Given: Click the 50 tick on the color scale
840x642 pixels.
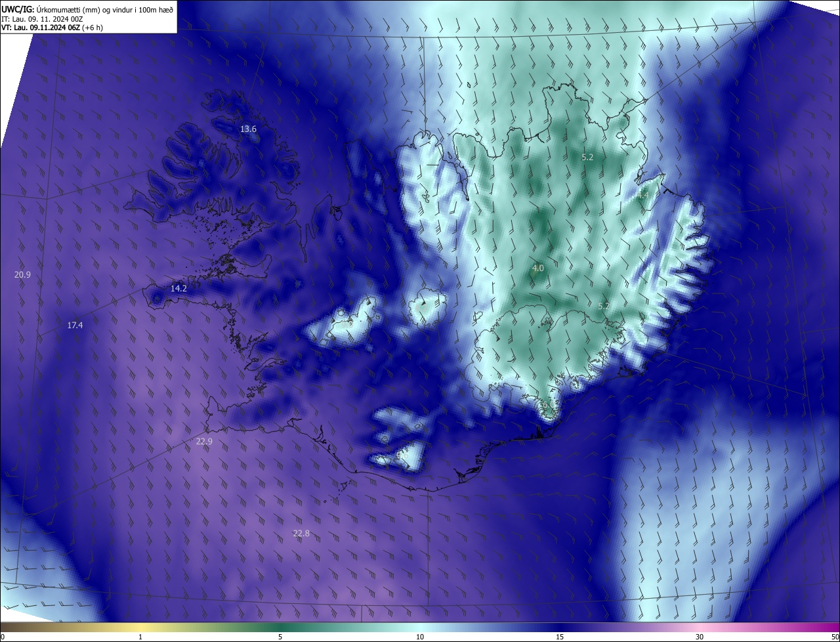Looking at the screenshot, I should 835,637.
